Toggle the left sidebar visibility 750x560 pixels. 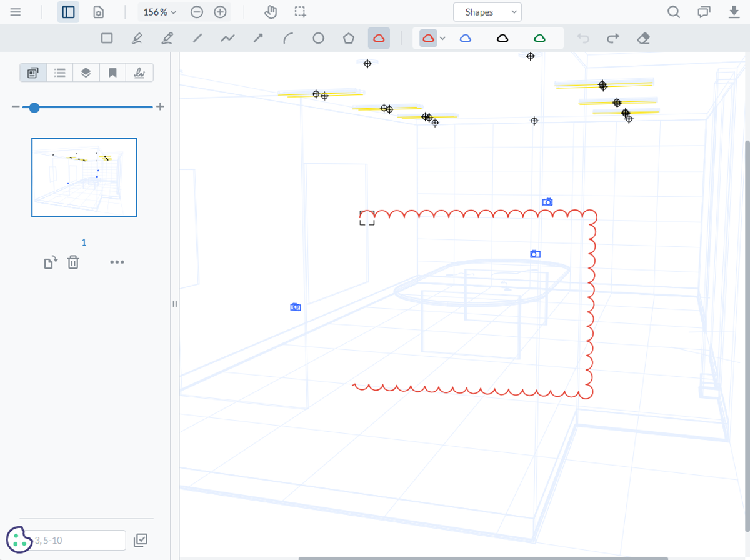(x=68, y=11)
